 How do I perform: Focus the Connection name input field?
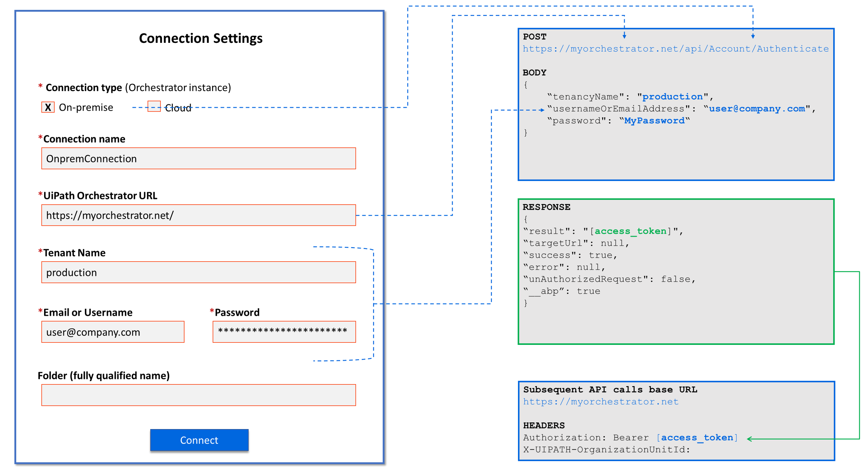click(198, 159)
